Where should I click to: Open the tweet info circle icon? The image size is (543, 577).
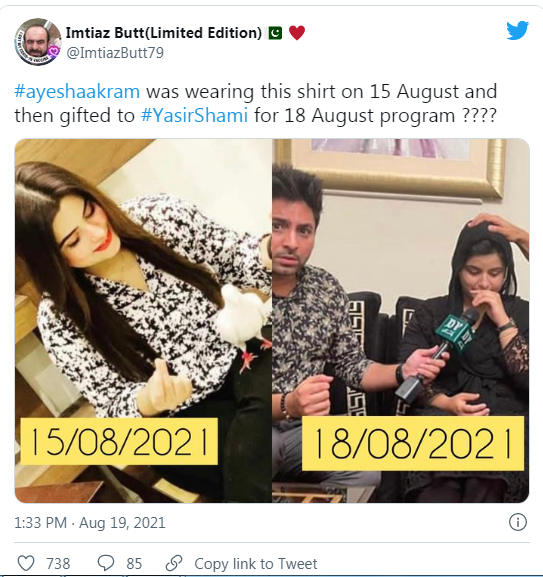pyautogui.click(x=518, y=522)
